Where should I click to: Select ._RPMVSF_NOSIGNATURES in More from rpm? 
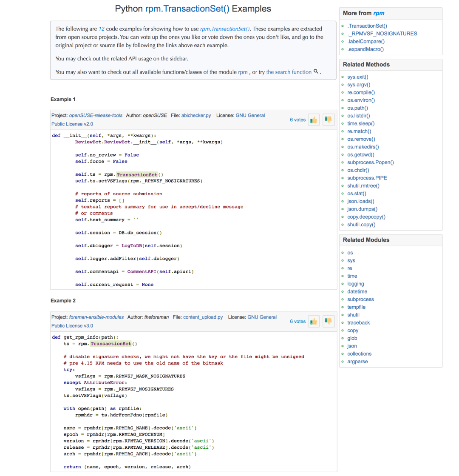click(382, 34)
